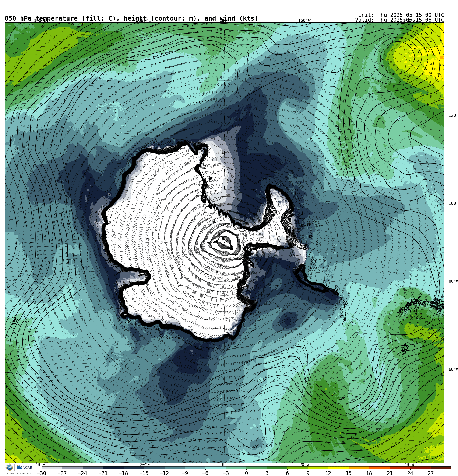Open the ensemble.ucar.edu link text
Image resolution: width=458 pixels, height=476 pixels.
click(x=19, y=473)
